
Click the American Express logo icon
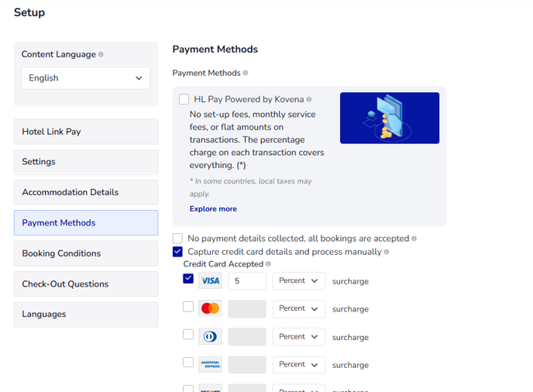pyautogui.click(x=210, y=364)
